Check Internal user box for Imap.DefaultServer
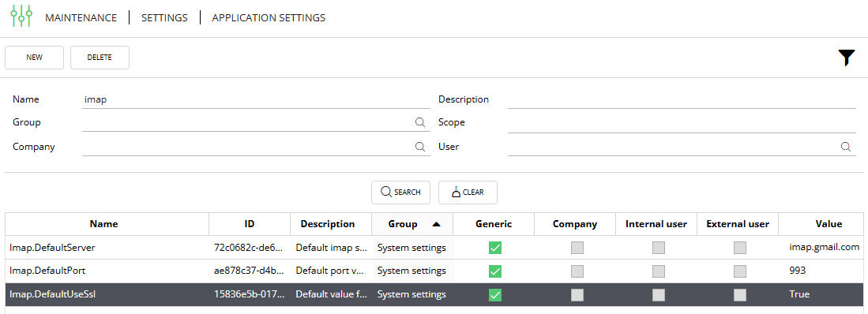This screenshot has height=314, width=868. point(659,248)
